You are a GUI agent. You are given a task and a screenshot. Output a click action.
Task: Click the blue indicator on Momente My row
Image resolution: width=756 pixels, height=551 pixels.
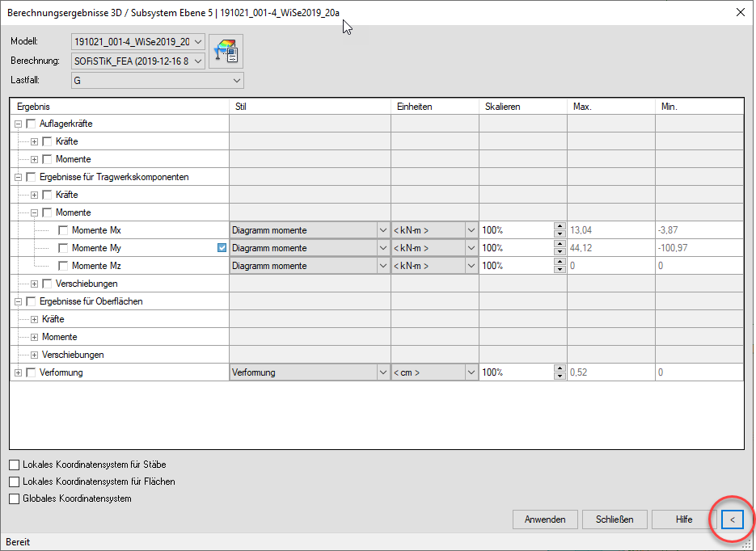tap(222, 248)
